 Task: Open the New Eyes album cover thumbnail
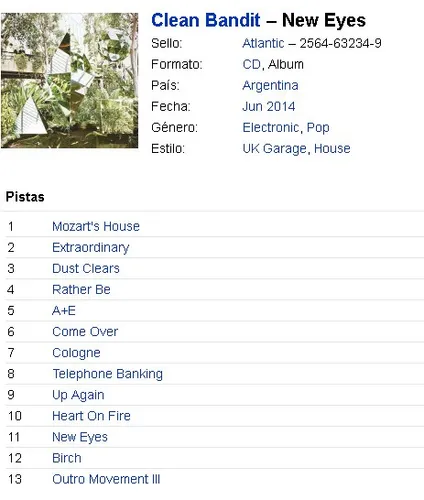(x=69, y=80)
